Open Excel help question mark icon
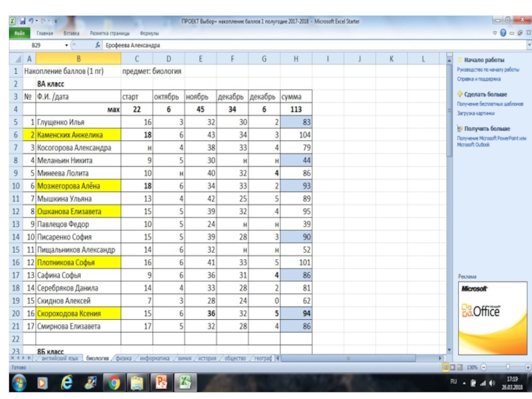Image resolution: width=532 pixels, height=399 pixels. 503,32
